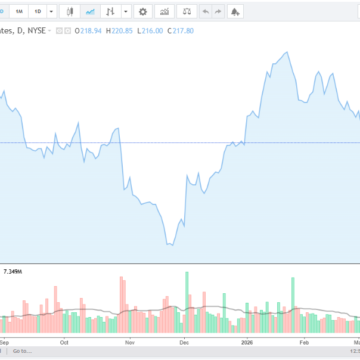The width and height of the screenshot is (360, 360).
Task: Click the open price 218.94
Action: pyautogui.click(x=91, y=31)
